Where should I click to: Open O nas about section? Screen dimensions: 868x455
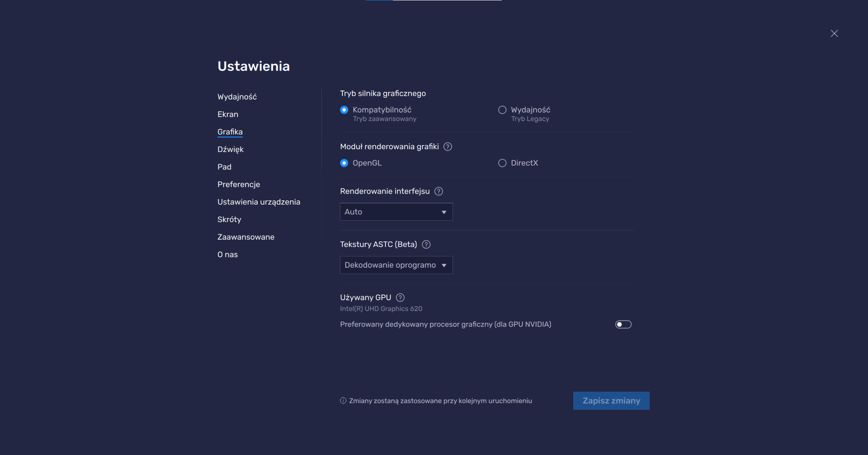227,255
